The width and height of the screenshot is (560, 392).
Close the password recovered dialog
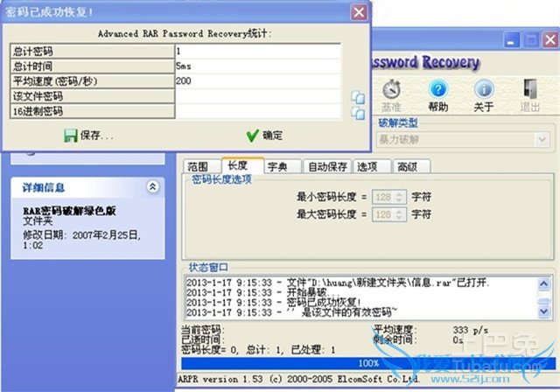pos(359,12)
